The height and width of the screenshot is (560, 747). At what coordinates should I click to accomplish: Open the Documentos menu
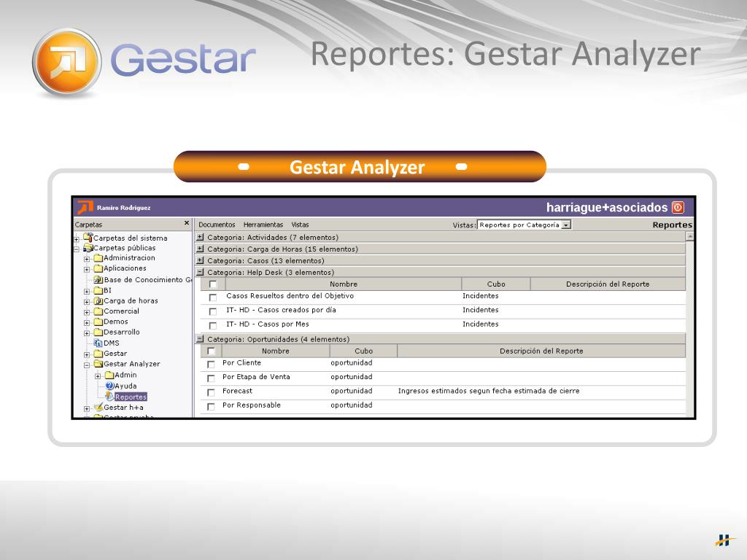[217, 225]
